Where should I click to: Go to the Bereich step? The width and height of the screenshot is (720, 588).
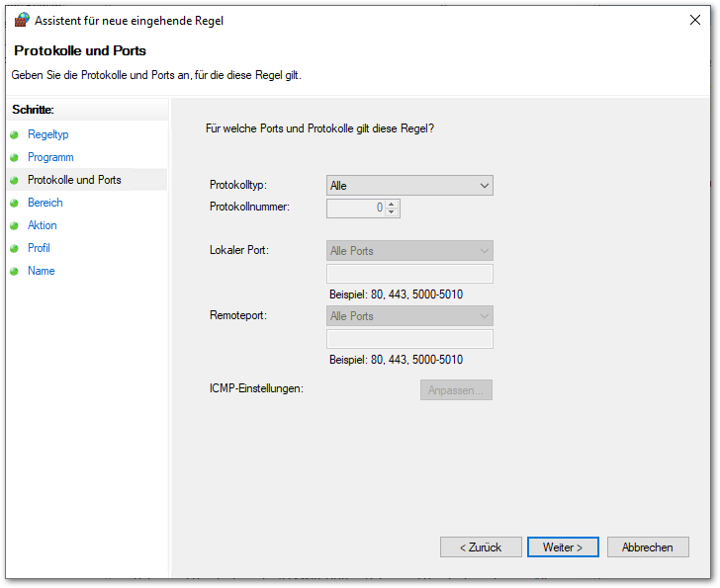point(45,203)
